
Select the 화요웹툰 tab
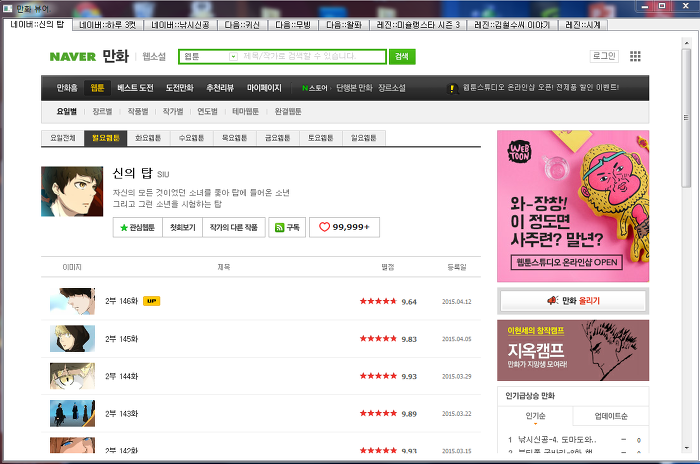tap(148, 138)
